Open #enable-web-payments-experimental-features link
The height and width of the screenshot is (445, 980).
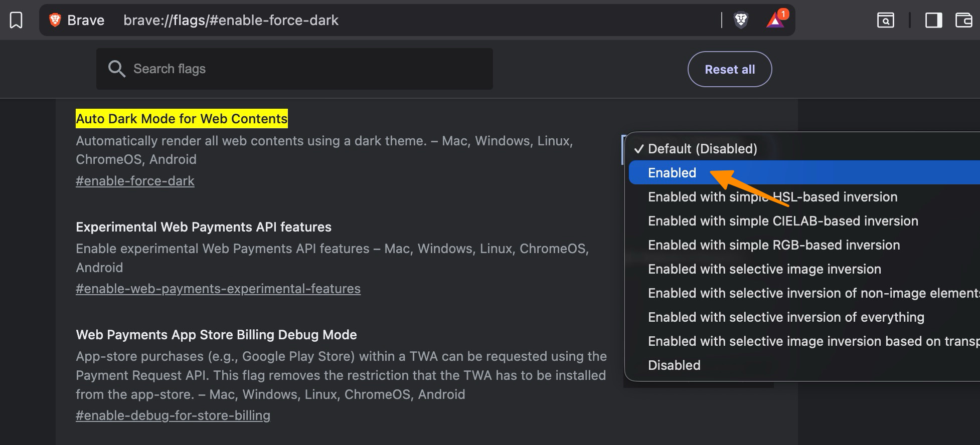point(218,289)
